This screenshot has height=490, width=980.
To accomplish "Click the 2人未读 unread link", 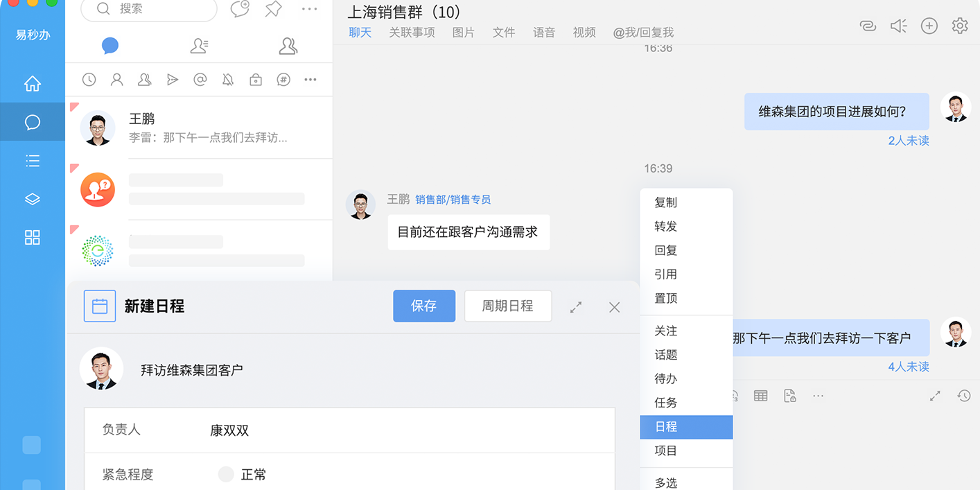I will point(908,141).
